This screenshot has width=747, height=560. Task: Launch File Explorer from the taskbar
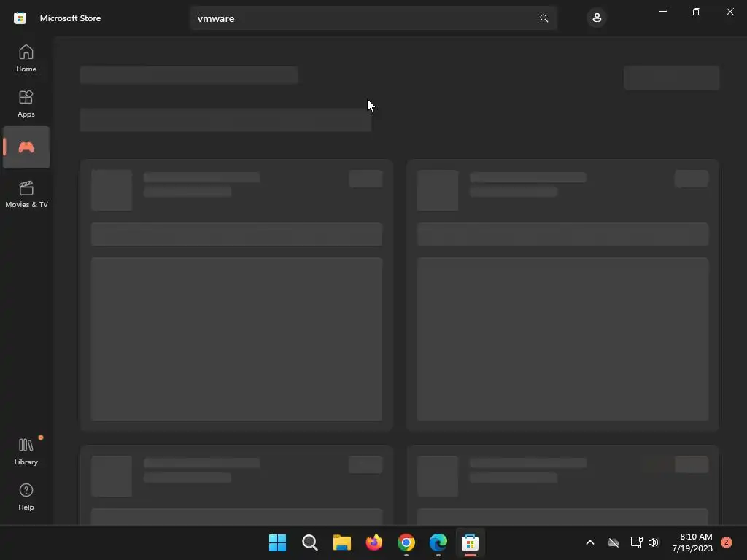coord(341,542)
